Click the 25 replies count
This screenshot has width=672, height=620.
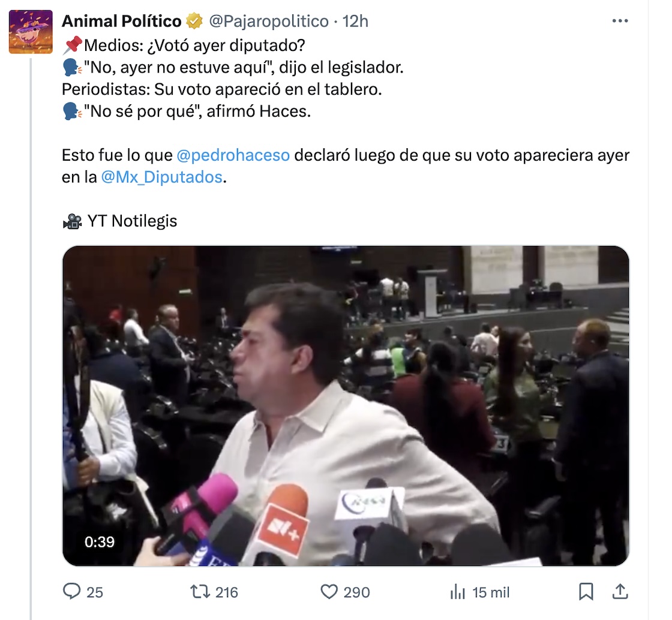point(95,592)
